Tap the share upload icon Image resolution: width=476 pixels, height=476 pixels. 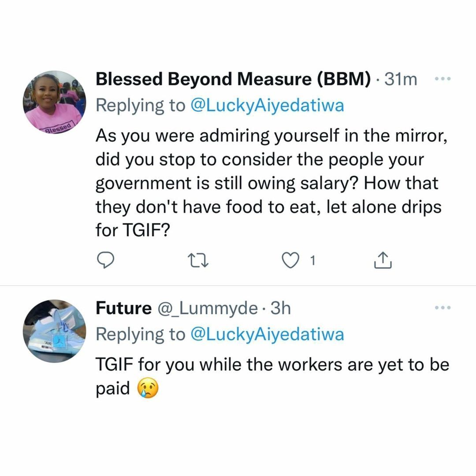coord(382,260)
